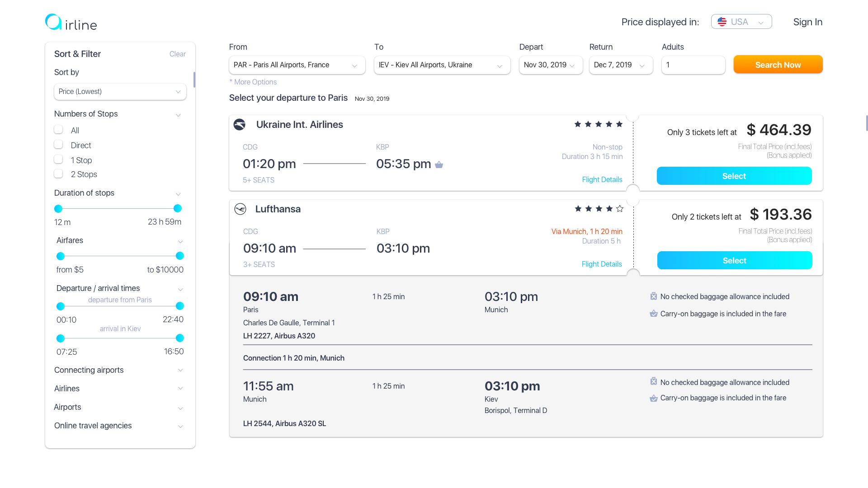Image resolution: width=868 pixels, height=488 pixels.
Task: Click the page scrollbar on right edge
Action: coord(867,123)
